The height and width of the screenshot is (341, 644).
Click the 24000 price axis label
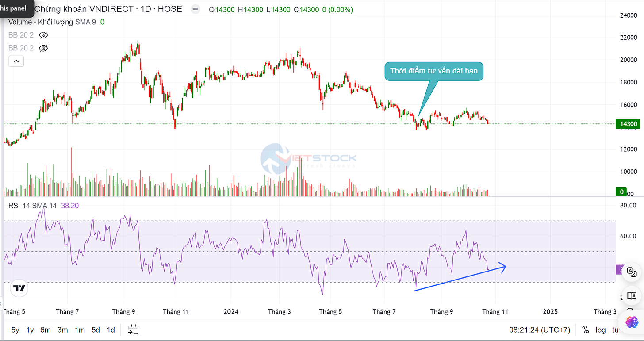click(x=629, y=15)
